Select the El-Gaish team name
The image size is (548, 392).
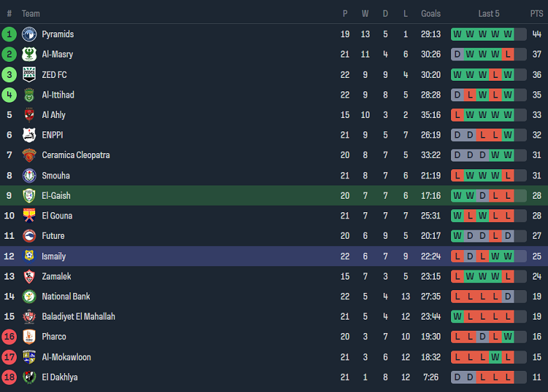tap(56, 195)
